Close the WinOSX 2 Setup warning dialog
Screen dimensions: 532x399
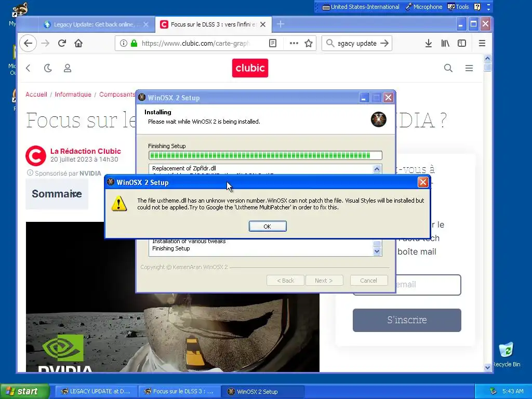[x=423, y=182]
